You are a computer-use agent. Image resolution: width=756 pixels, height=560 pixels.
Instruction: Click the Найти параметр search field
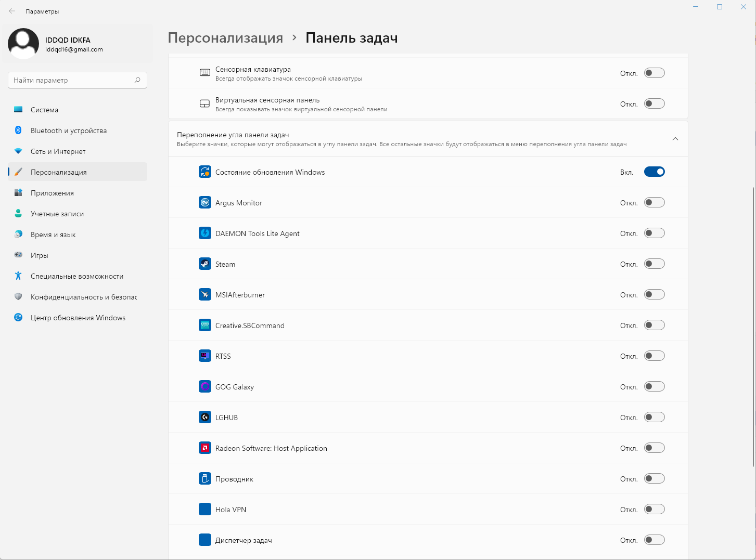pyautogui.click(x=72, y=80)
